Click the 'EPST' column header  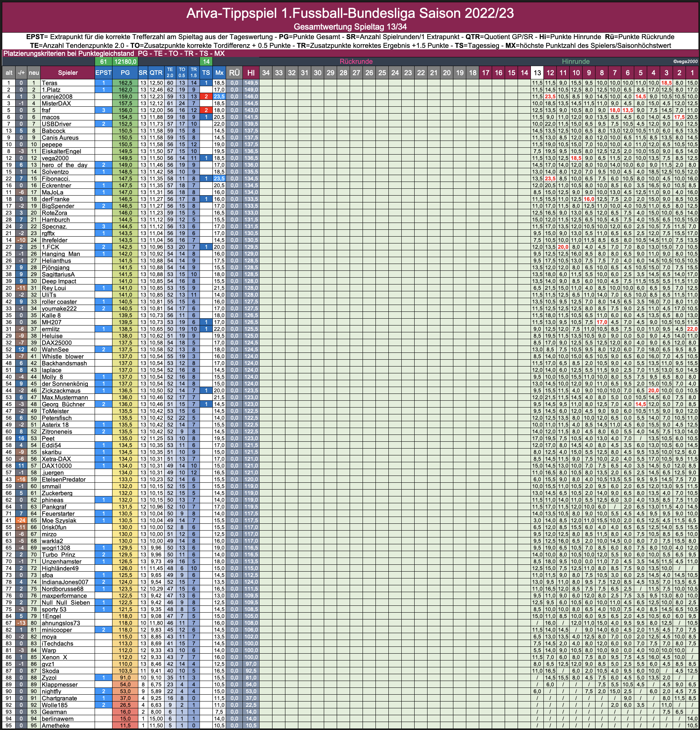(x=103, y=73)
